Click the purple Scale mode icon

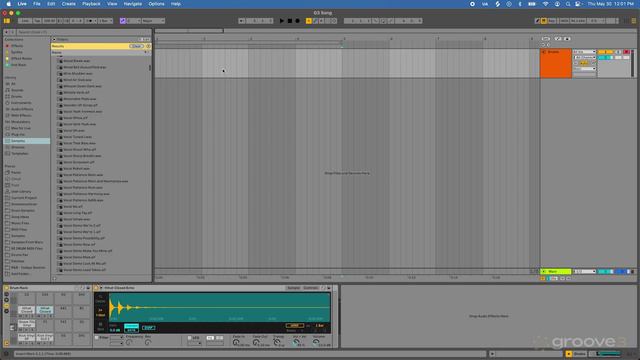click(122, 21)
